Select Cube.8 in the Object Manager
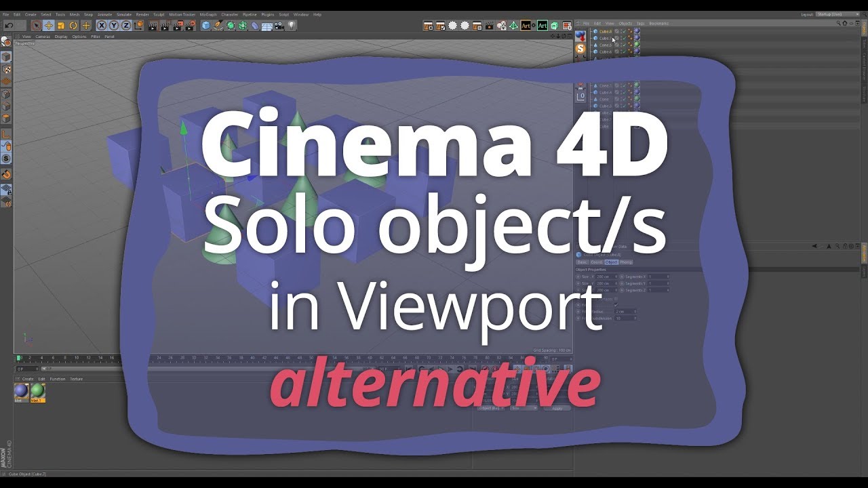The height and width of the screenshot is (488, 868). 606,31
